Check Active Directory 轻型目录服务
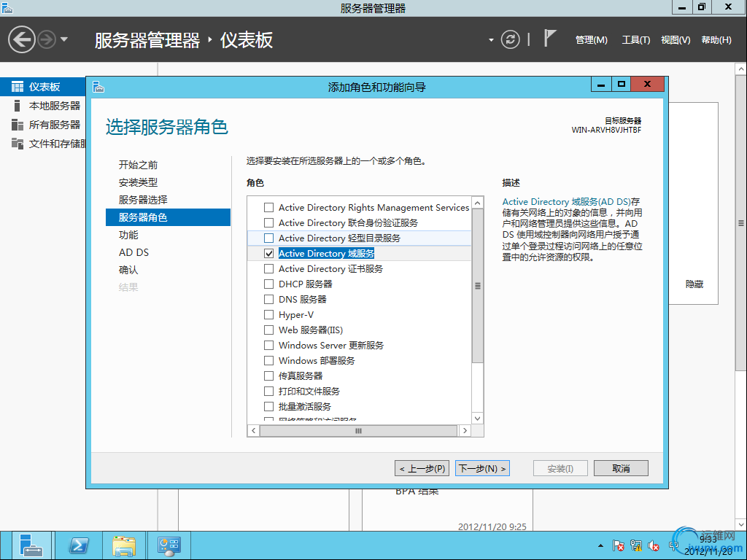 pyautogui.click(x=268, y=238)
